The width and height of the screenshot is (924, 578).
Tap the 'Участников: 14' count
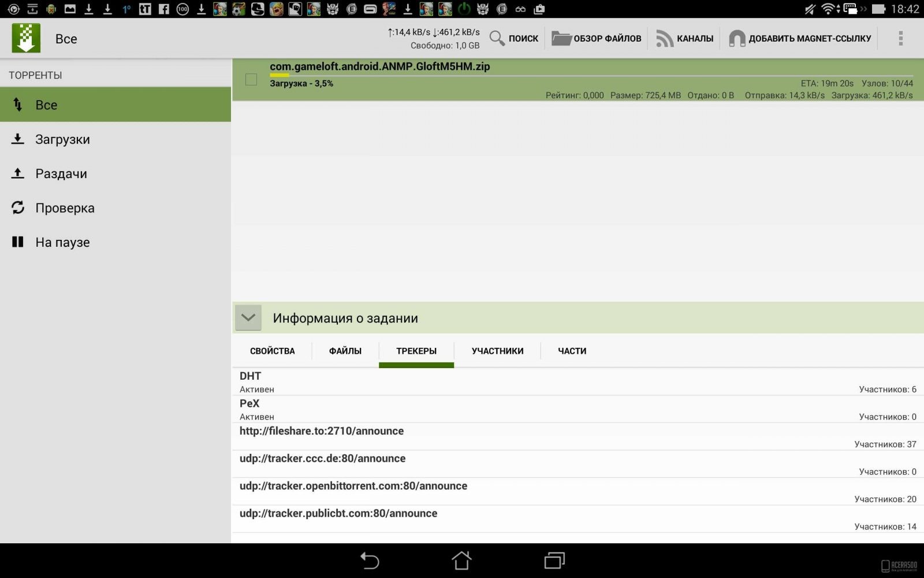(x=885, y=527)
